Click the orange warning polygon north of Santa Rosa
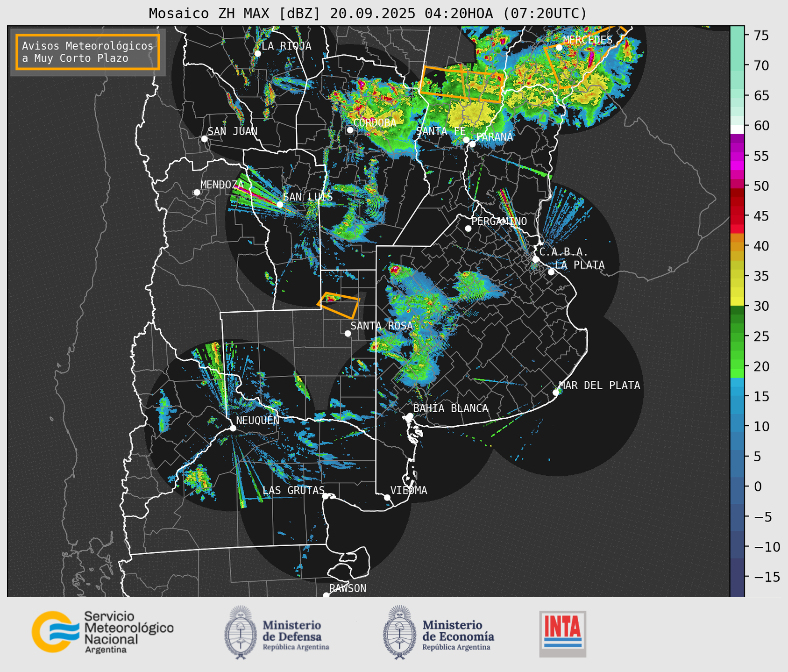The width and height of the screenshot is (788, 672). tap(340, 305)
